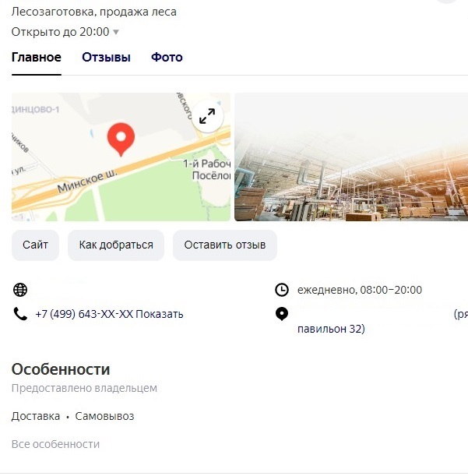
Task: Click the globe website icon
Action: tap(20, 290)
